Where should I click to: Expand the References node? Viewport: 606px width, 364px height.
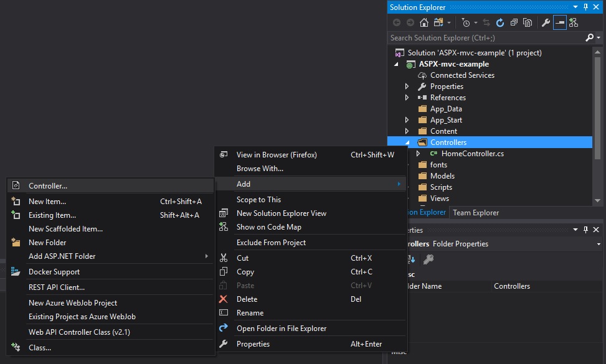pyautogui.click(x=407, y=98)
